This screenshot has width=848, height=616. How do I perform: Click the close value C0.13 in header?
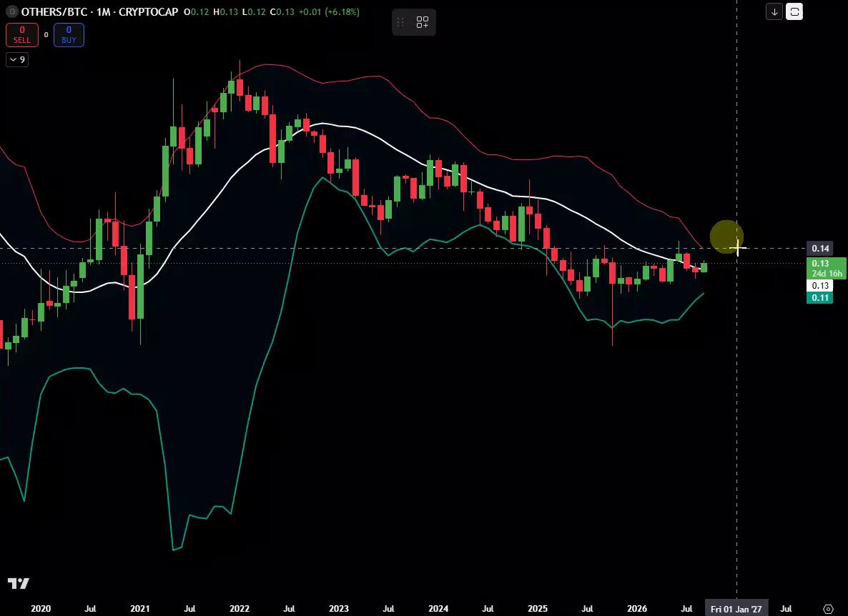click(282, 12)
